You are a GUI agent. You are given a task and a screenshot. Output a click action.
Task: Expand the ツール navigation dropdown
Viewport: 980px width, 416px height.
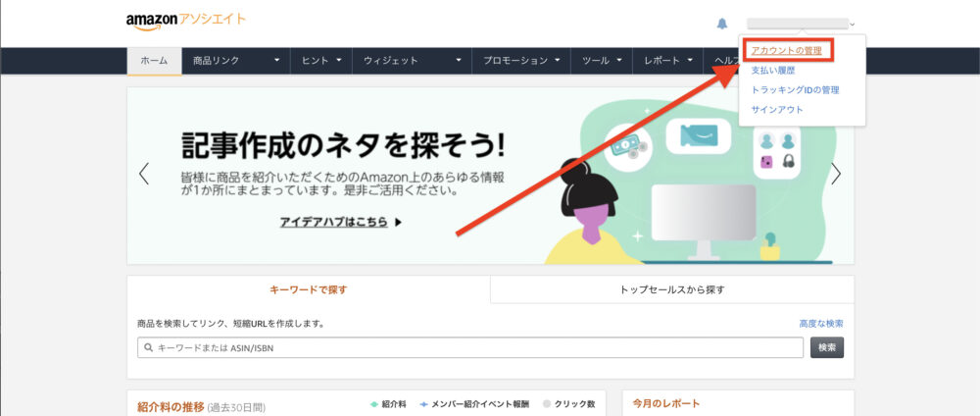point(602,61)
